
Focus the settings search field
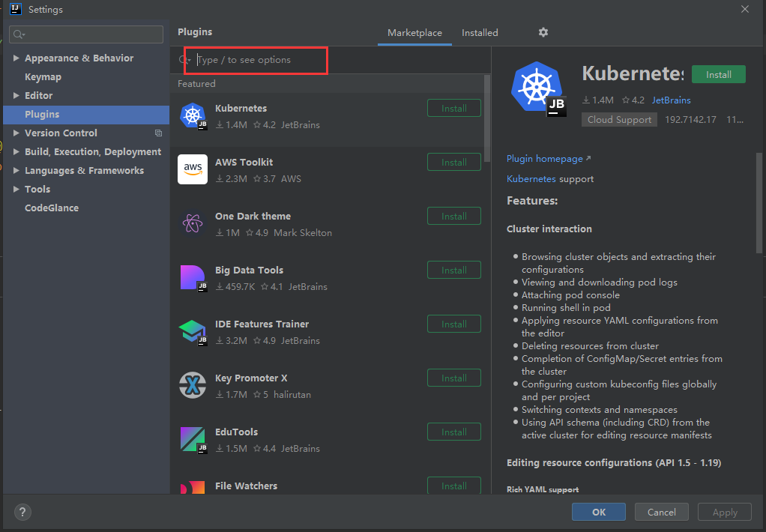[86, 34]
